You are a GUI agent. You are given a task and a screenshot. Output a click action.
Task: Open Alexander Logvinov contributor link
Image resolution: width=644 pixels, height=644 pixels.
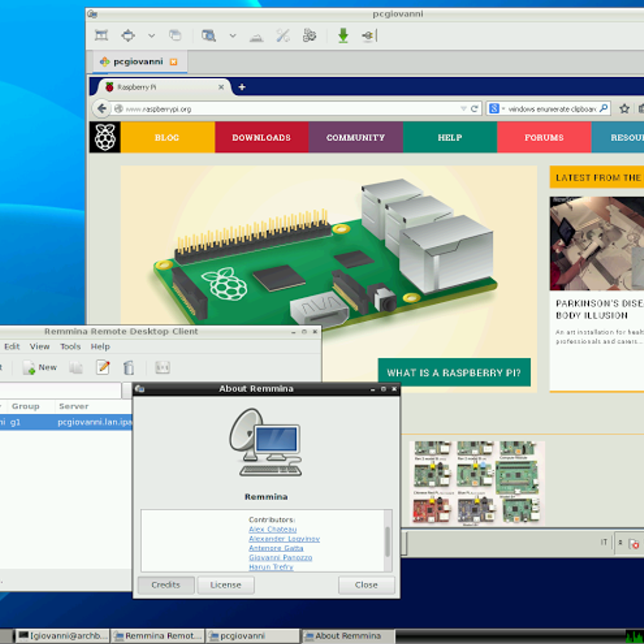click(284, 539)
